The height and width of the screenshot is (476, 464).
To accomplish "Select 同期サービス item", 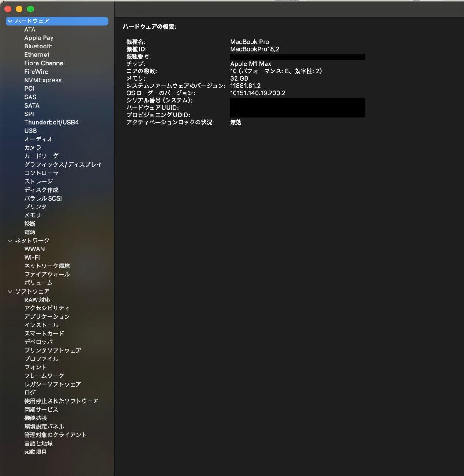I will point(41,409).
